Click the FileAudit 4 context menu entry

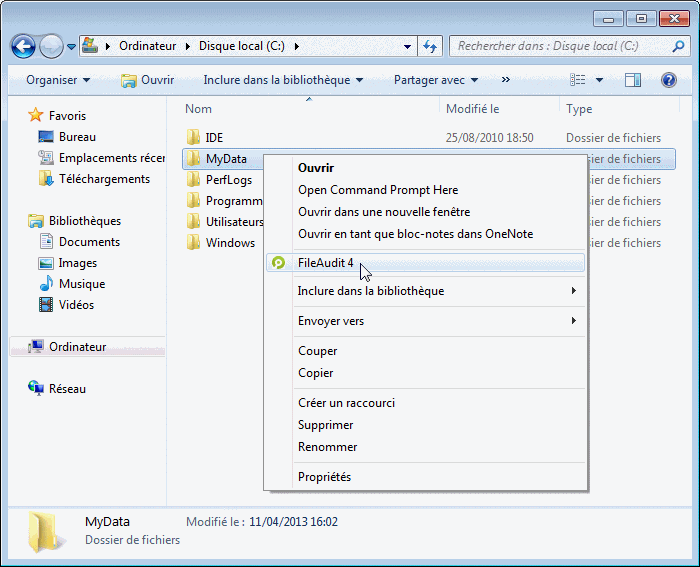point(326,263)
